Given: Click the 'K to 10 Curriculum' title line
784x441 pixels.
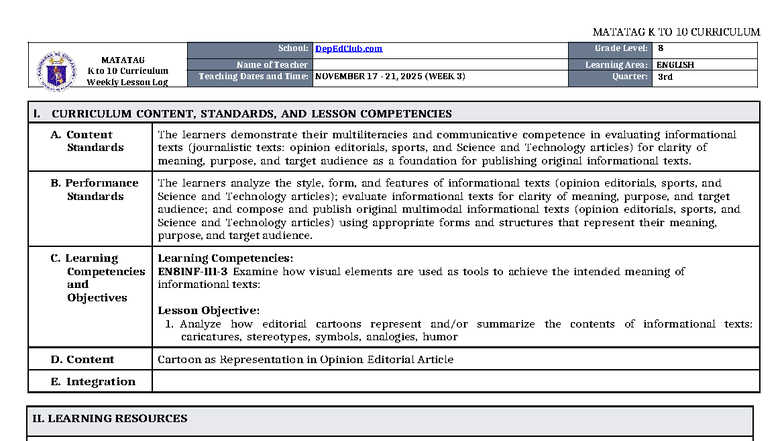Looking at the screenshot, I should tap(128, 71).
